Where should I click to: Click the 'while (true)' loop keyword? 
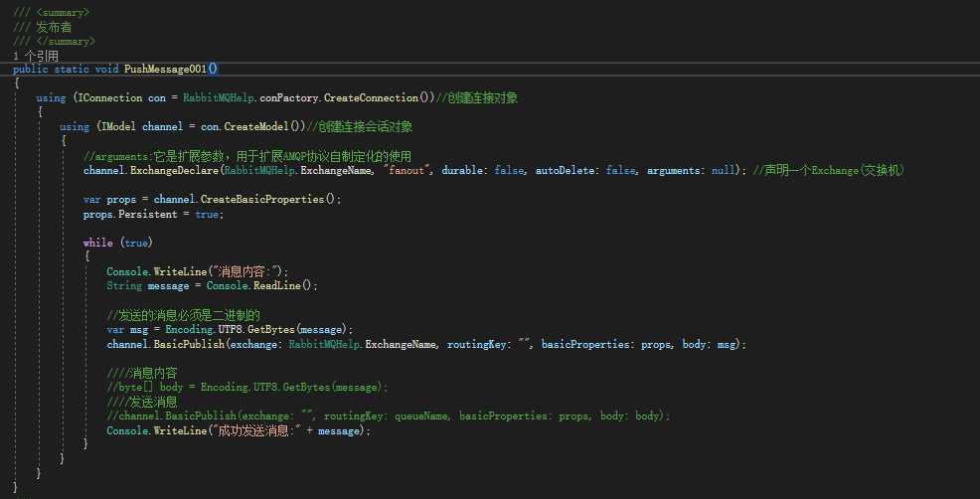(99, 243)
